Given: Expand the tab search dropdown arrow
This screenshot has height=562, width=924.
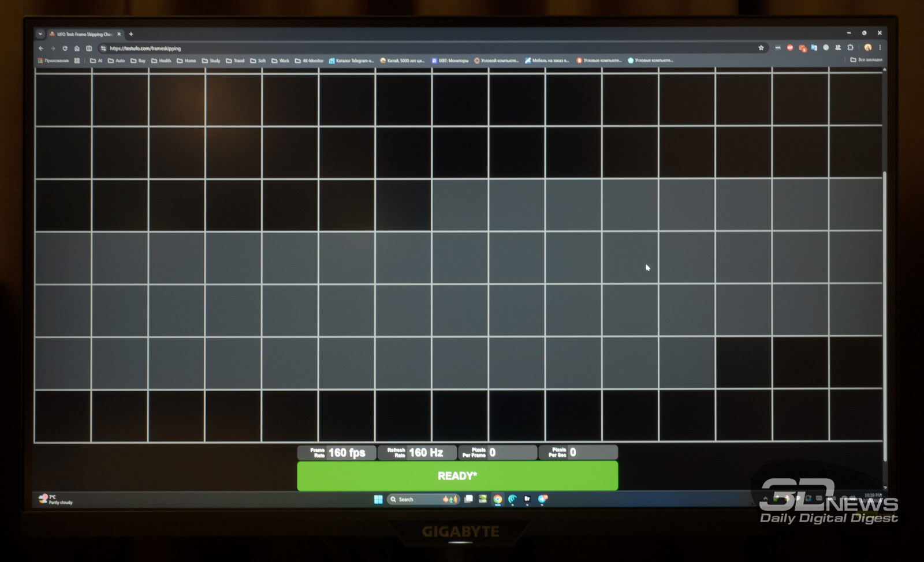Looking at the screenshot, I should point(40,34).
